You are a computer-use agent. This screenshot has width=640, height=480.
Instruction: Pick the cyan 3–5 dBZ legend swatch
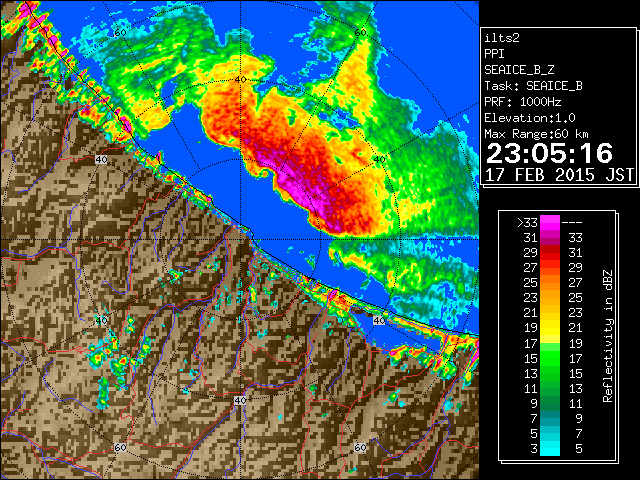550,448
